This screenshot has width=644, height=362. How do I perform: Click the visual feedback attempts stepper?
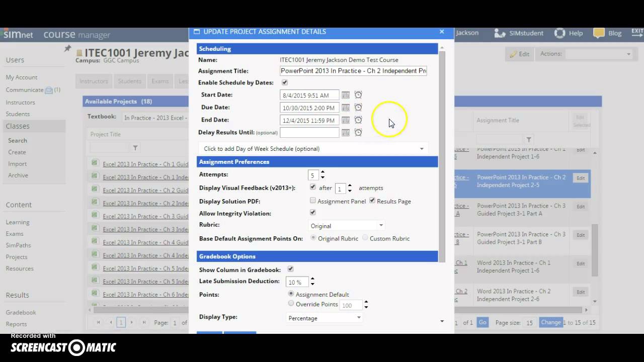tap(350, 188)
